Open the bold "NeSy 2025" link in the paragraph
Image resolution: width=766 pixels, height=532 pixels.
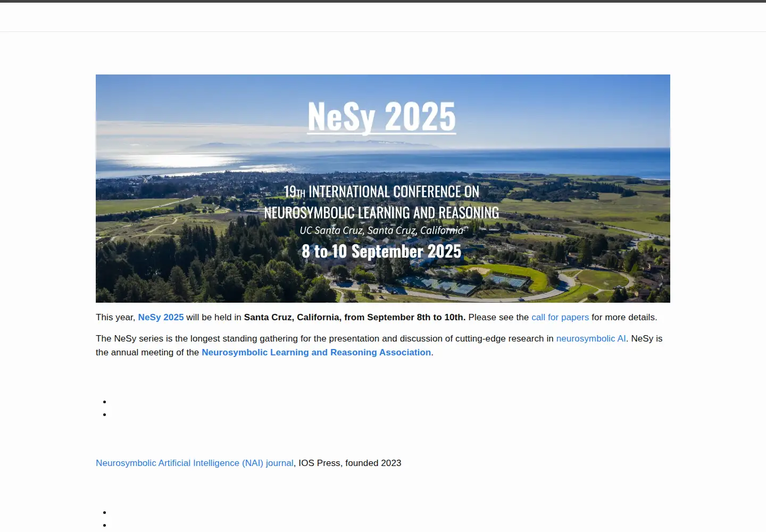point(161,317)
